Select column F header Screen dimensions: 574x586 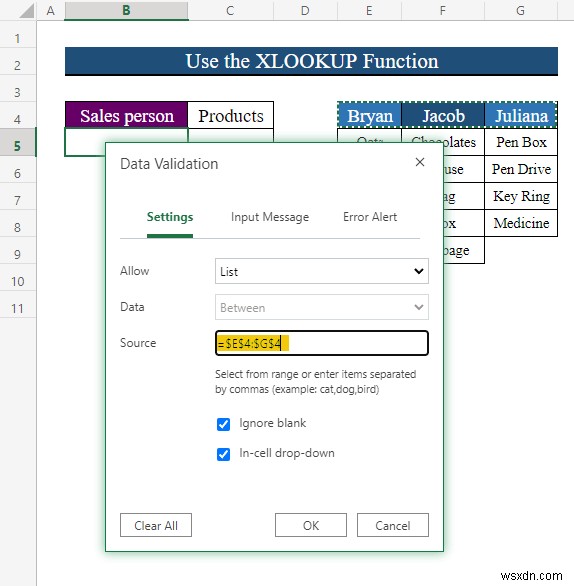443,10
